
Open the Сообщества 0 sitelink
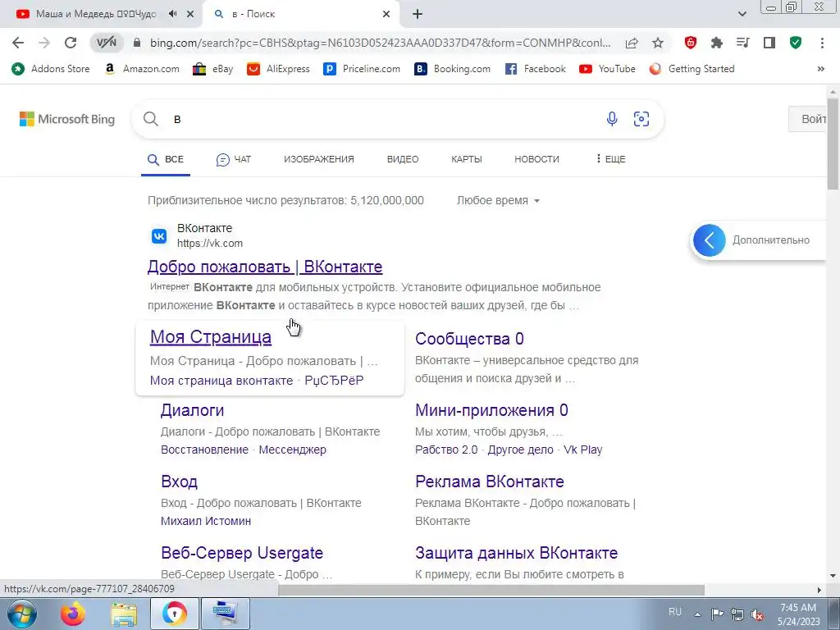click(x=469, y=339)
